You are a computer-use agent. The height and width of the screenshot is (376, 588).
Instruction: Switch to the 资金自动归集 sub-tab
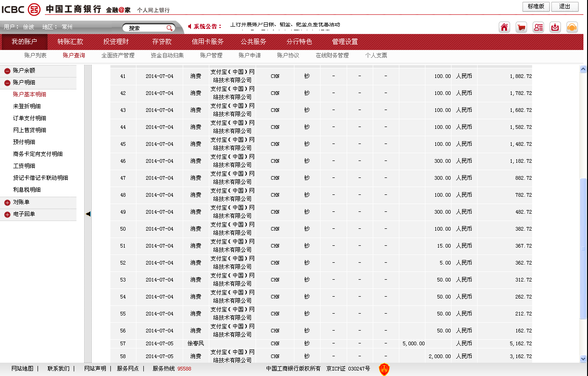[167, 55]
